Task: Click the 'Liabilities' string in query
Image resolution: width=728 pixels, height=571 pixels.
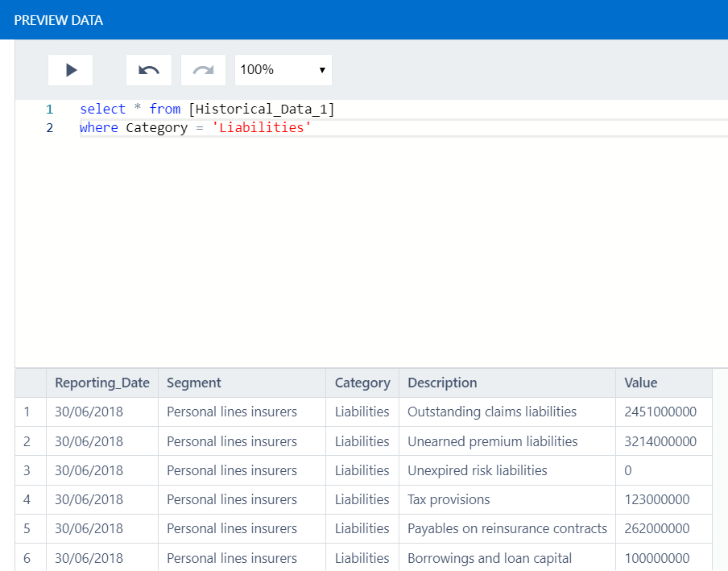Action: click(261, 128)
